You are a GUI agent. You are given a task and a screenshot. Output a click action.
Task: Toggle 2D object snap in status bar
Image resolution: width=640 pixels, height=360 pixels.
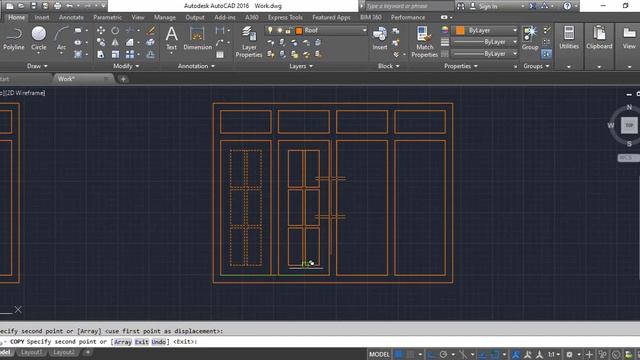tap(495, 354)
